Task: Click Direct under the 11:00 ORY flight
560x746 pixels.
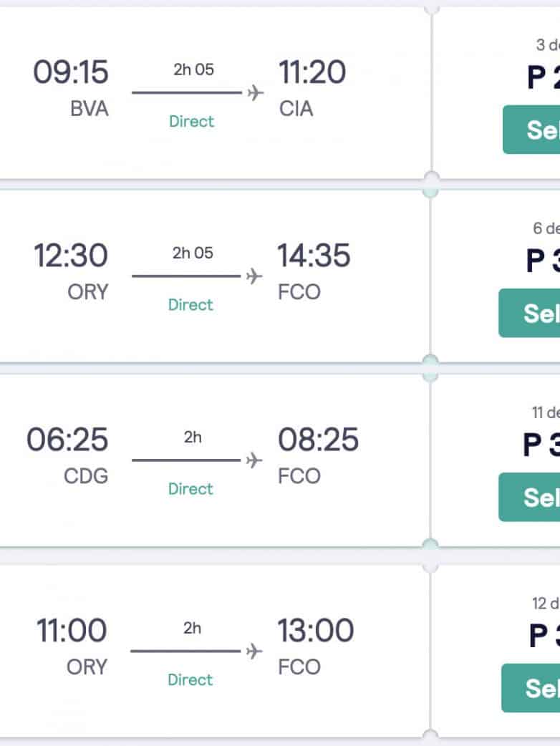Action: coord(190,679)
